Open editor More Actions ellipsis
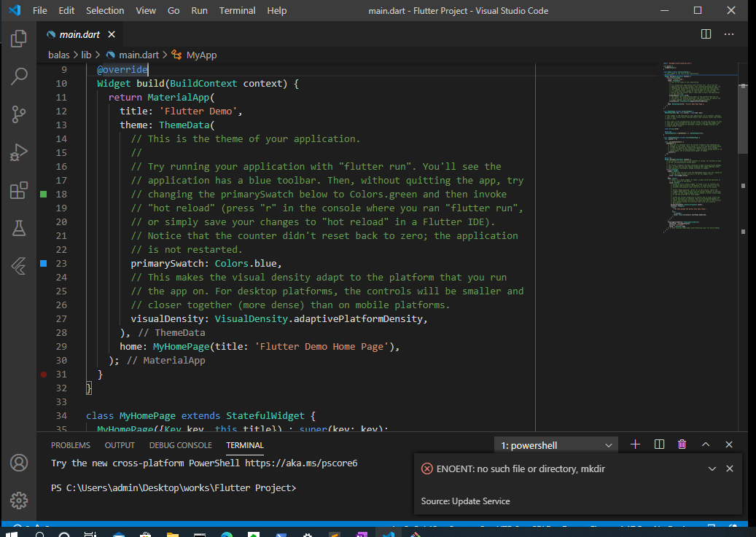 pyautogui.click(x=729, y=34)
